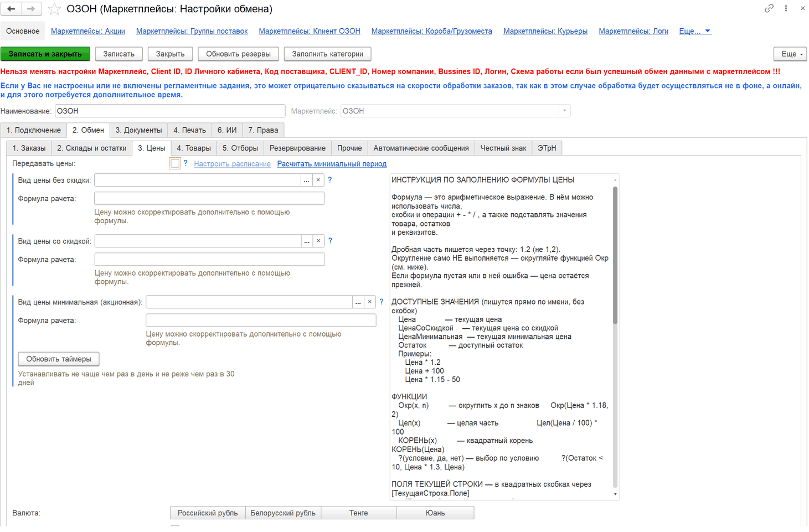Select Белорусский рубль currency

283,513
